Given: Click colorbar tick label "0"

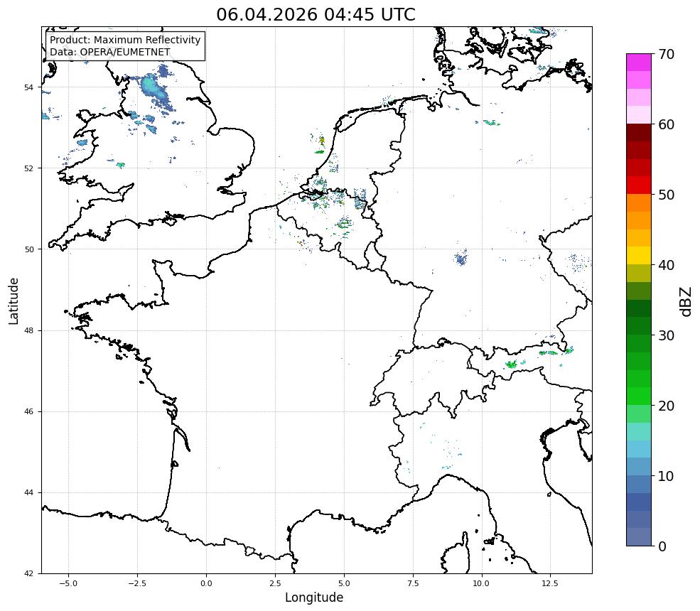Looking at the screenshot, I should pos(662,546).
